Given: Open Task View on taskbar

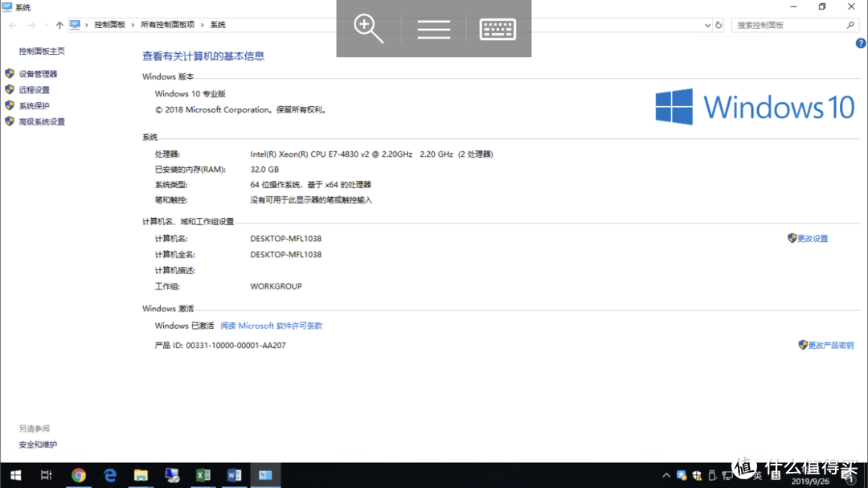Looking at the screenshot, I should click(x=46, y=475).
